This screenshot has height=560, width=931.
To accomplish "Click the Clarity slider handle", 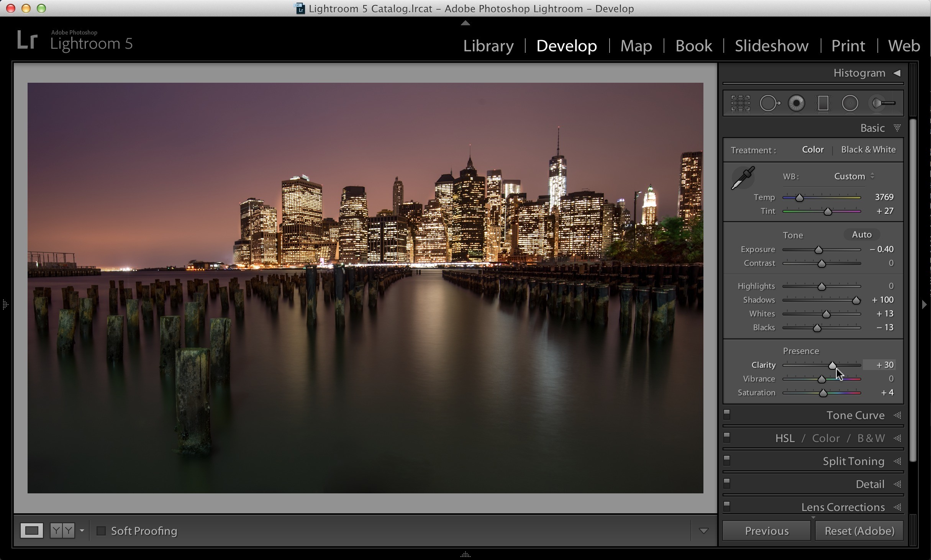I will (x=832, y=365).
